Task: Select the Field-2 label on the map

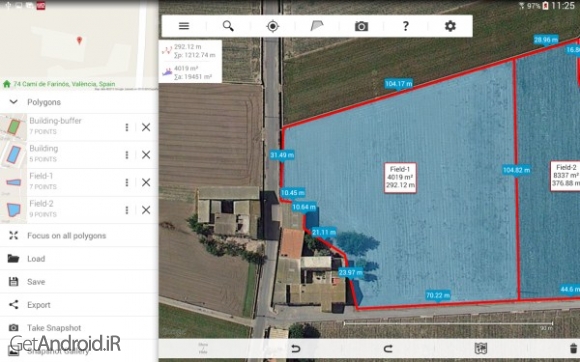Action: tap(565, 176)
